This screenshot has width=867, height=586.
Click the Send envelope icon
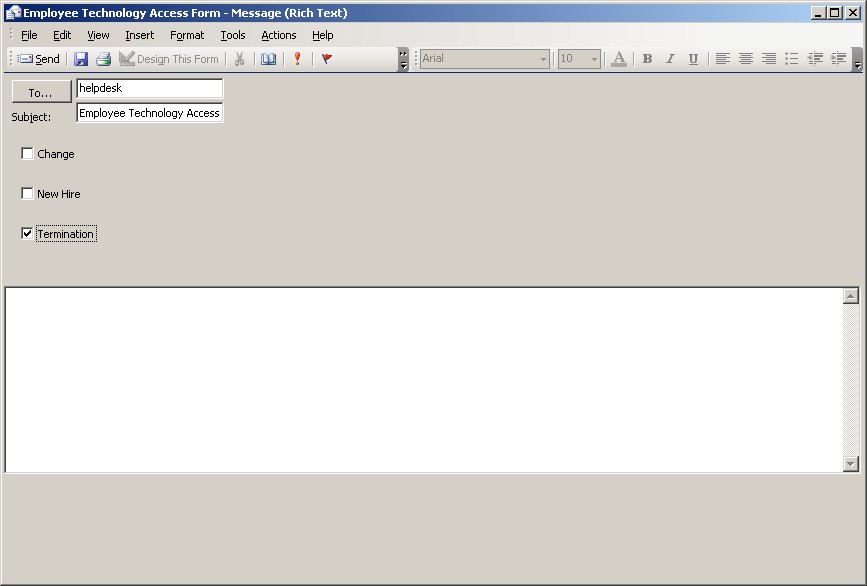coord(25,59)
